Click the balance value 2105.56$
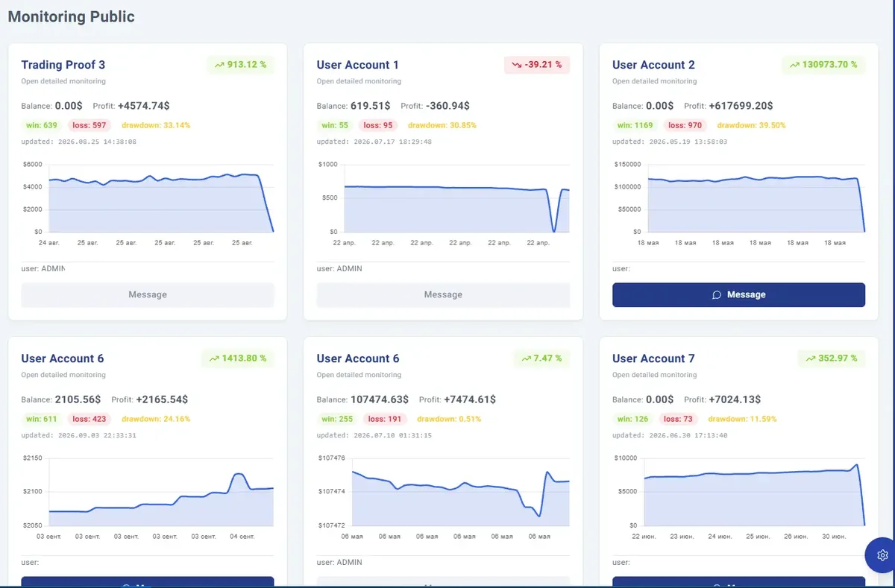 tap(78, 399)
